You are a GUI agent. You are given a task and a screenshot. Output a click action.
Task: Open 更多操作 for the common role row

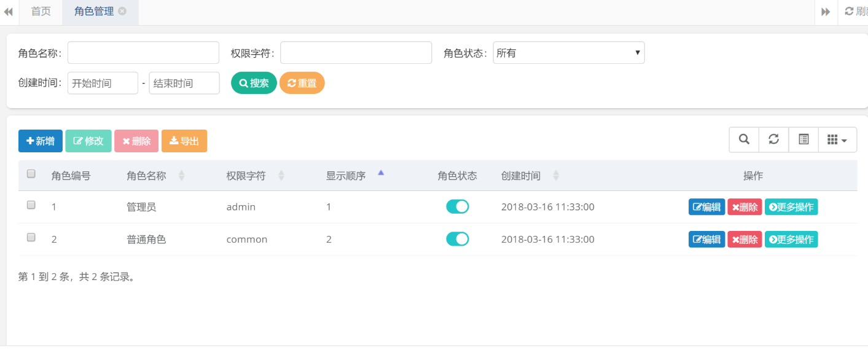pos(791,239)
